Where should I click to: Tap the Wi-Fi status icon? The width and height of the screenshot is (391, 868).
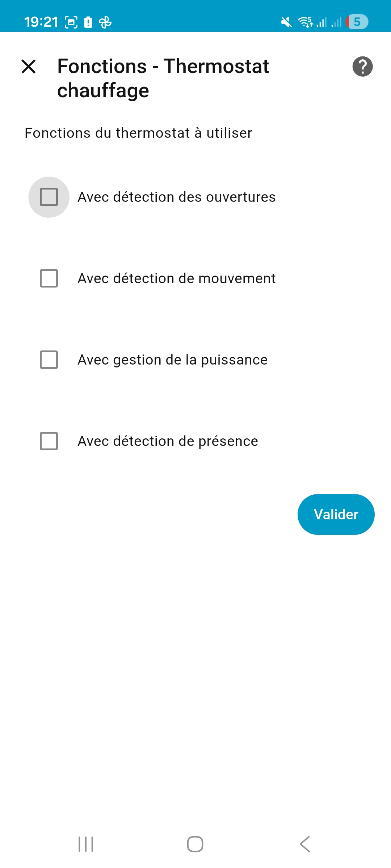click(305, 22)
